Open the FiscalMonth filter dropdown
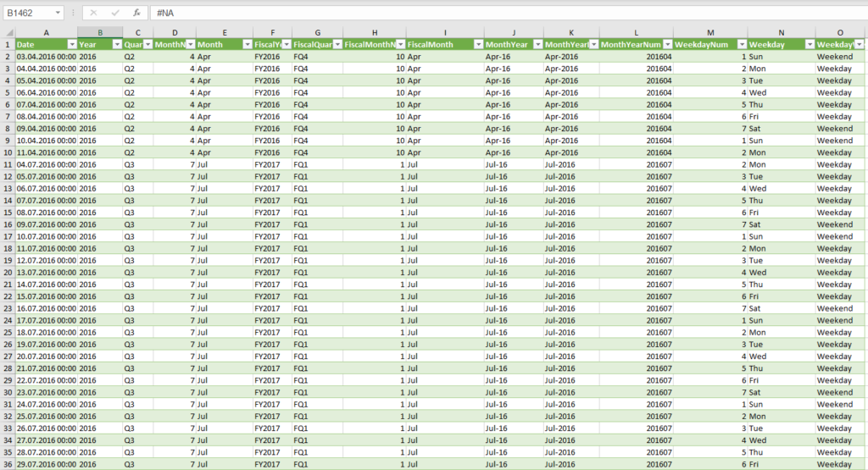868x470 pixels. click(476, 44)
